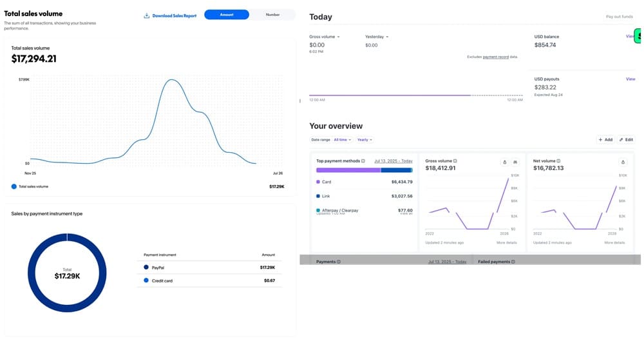
Task: Select the PayPal row amount $17.29K
Action: coord(267,268)
